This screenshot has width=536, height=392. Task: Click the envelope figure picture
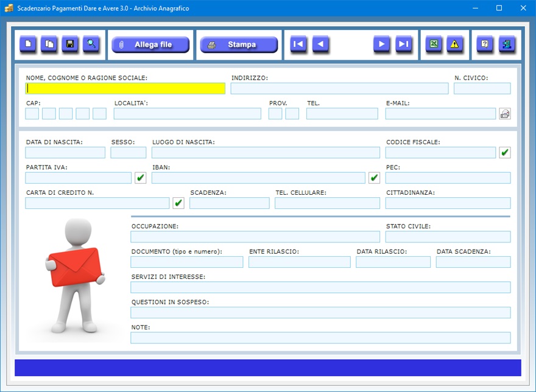click(x=75, y=276)
